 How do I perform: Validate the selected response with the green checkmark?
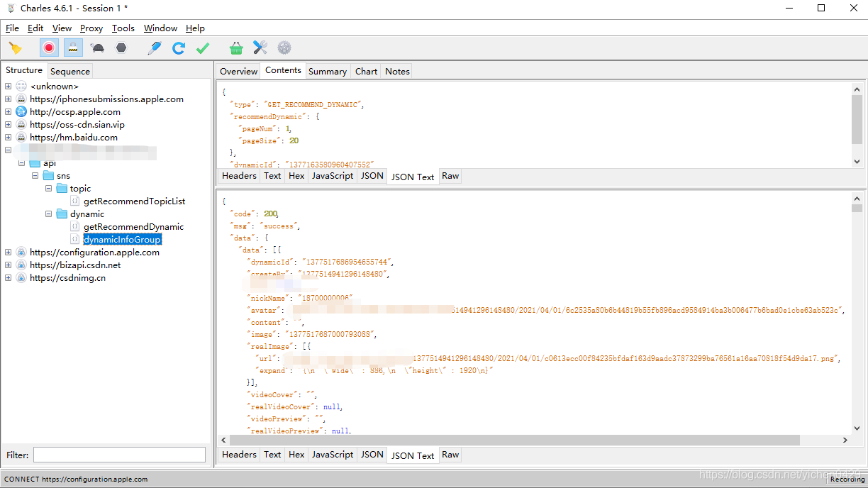(203, 48)
